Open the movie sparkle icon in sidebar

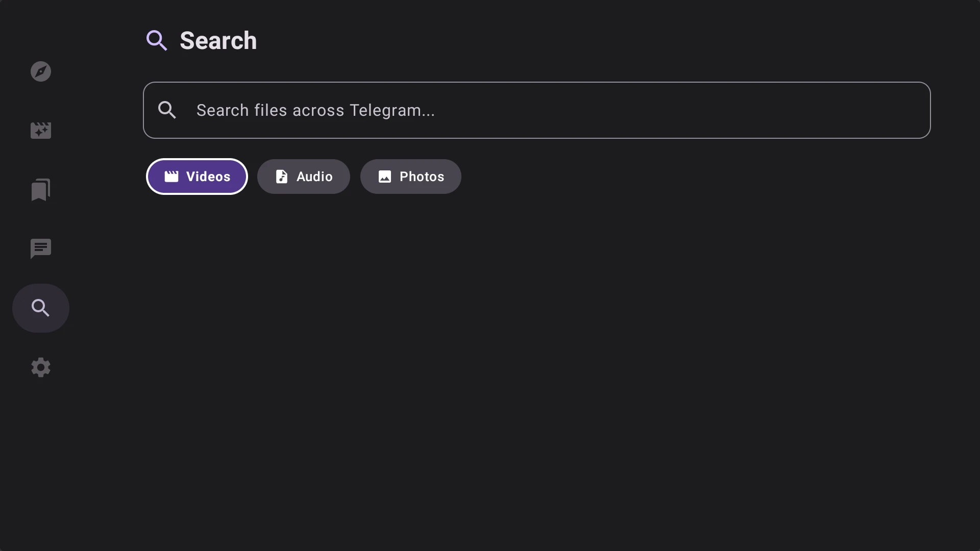pyautogui.click(x=41, y=131)
